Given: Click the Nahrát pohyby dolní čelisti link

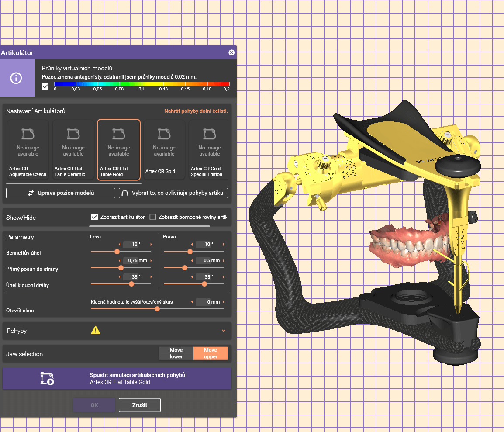Looking at the screenshot, I should pos(196,111).
